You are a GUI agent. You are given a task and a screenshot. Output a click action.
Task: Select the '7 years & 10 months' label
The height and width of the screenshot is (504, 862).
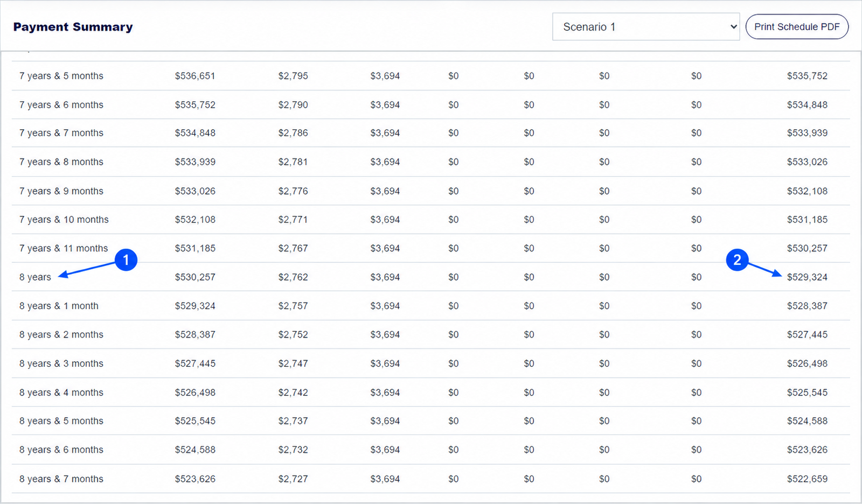click(64, 220)
